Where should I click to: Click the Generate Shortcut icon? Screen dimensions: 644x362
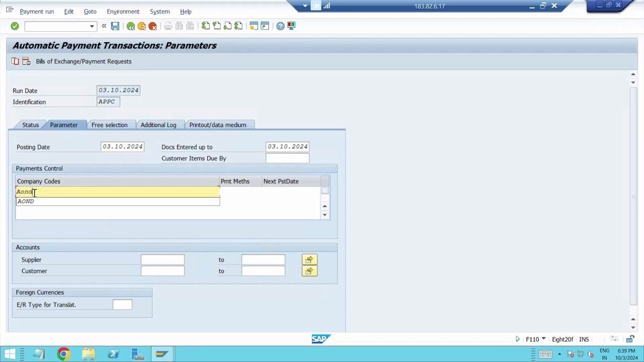(265, 26)
